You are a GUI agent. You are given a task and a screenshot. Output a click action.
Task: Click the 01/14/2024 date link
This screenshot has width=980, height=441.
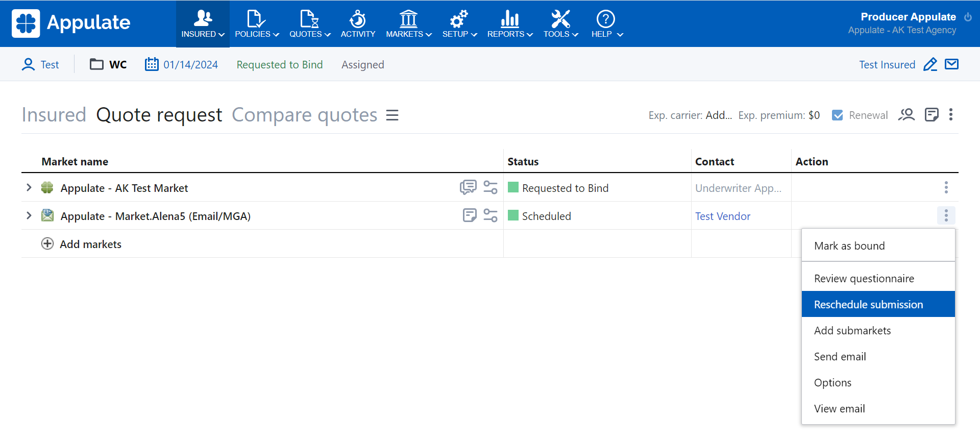[190, 65]
